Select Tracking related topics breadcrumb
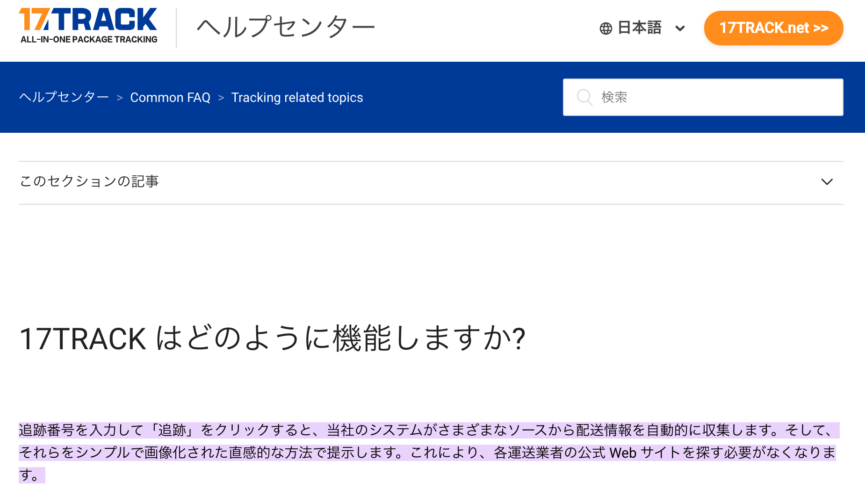 (297, 97)
